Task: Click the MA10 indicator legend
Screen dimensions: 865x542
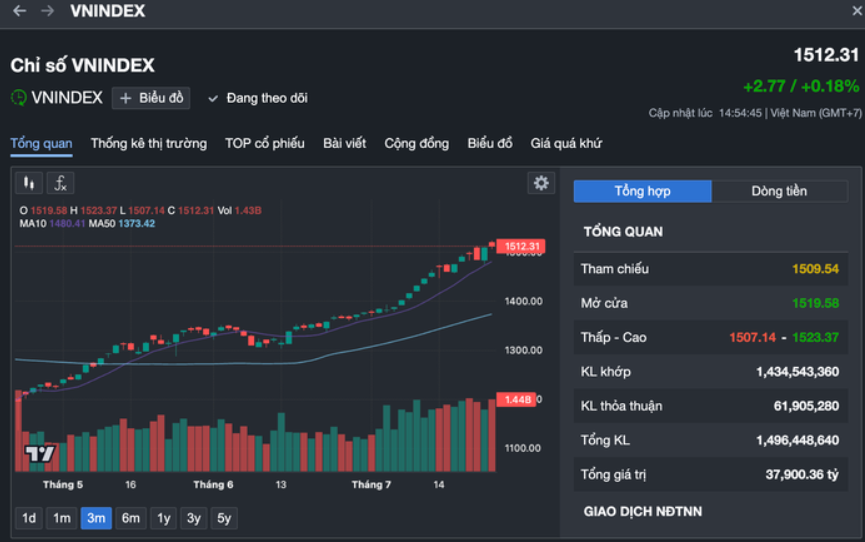Action: click(x=52, y=224)
